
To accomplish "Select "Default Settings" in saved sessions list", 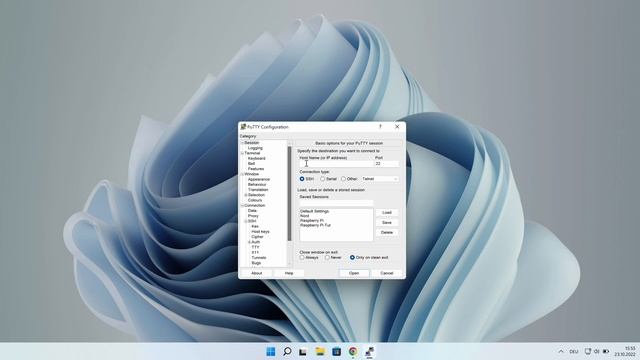I will pyautogui.click(x=314, y=211).
